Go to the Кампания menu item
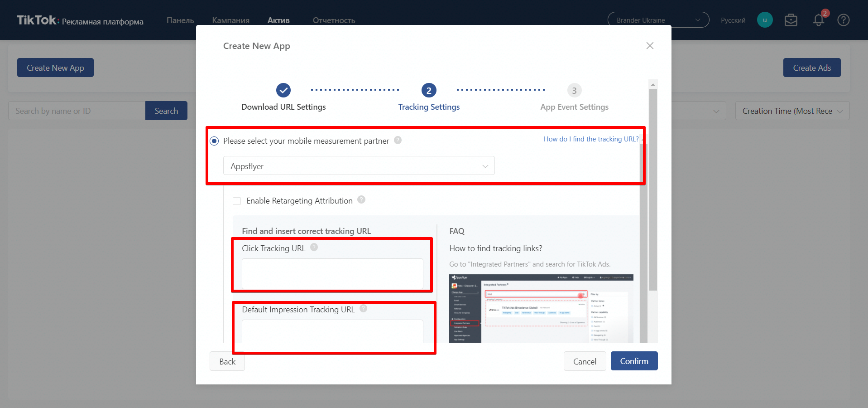Image resolution: width=868 pixels, height=408 pixels. click(230, 20)
